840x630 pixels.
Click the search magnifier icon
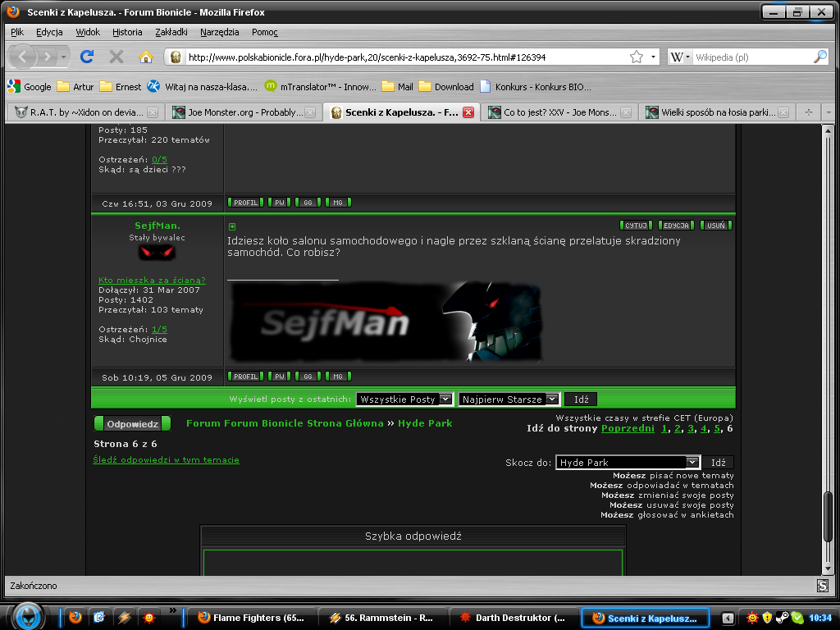coord(820,57)
